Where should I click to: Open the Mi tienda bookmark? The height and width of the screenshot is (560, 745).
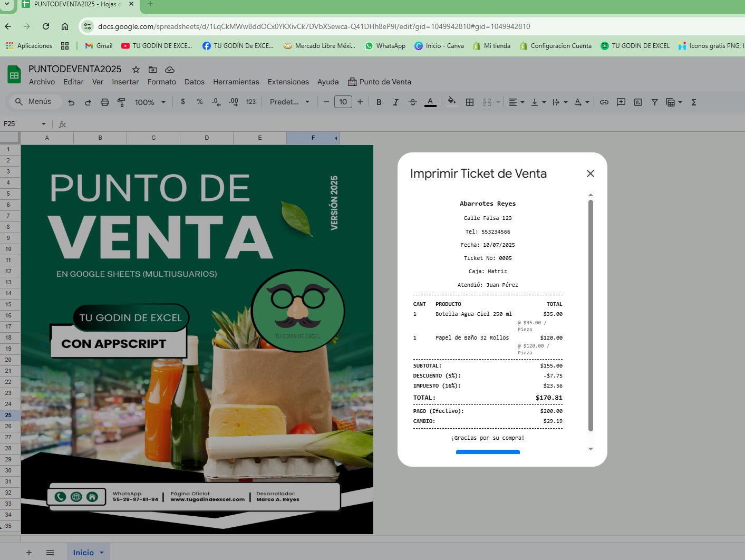tap(491, 46)
